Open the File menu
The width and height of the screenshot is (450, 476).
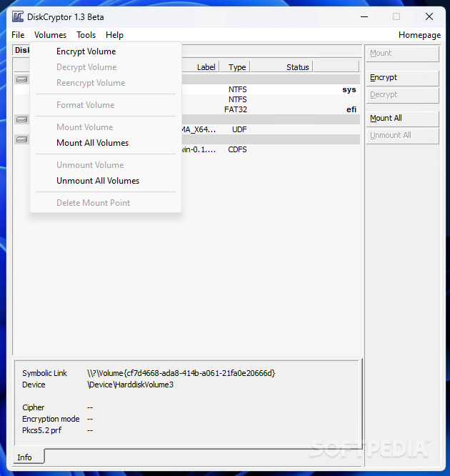[18, 35]
